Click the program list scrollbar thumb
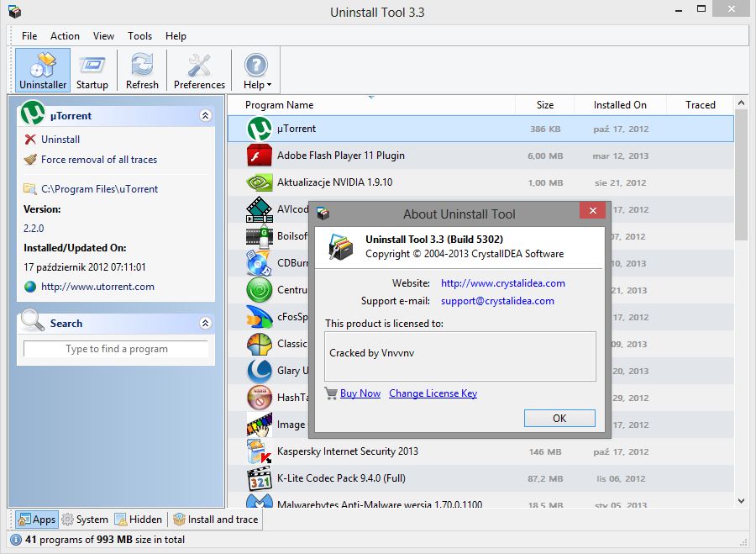 point(741,175)
